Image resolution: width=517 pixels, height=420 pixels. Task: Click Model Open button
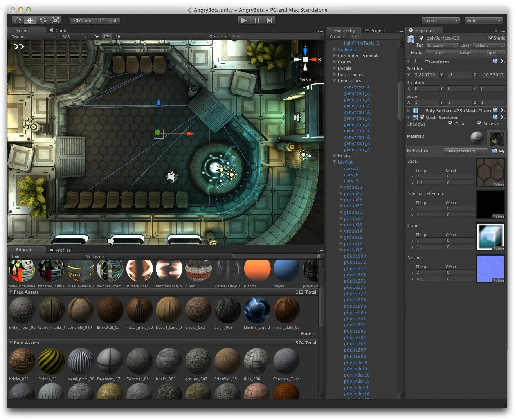[492, 53]
